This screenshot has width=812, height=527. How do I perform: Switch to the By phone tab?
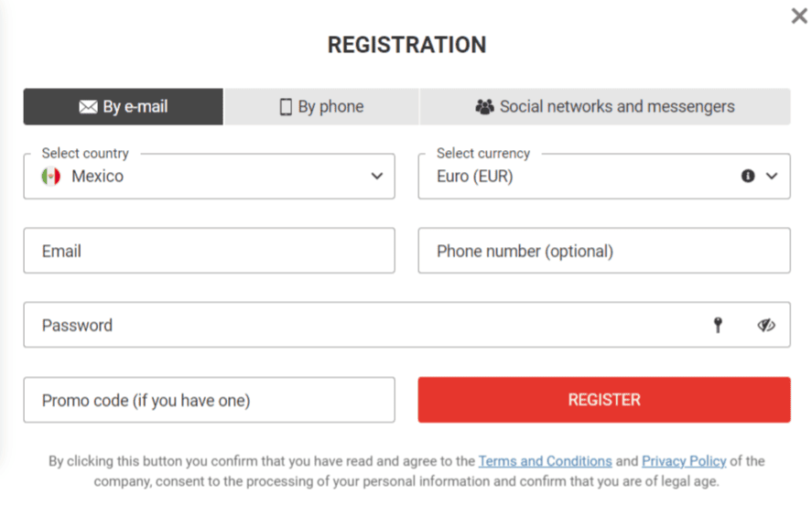pyautogui.click(x=321, y=107)
